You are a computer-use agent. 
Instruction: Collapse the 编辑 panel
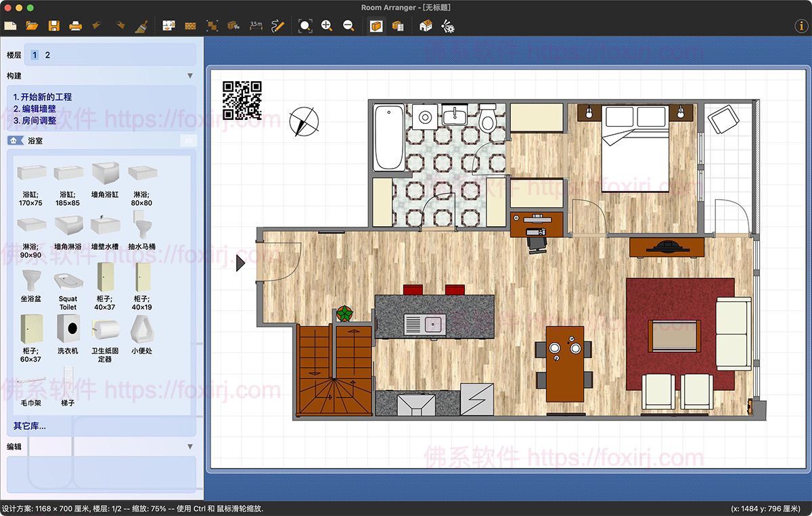191,446
